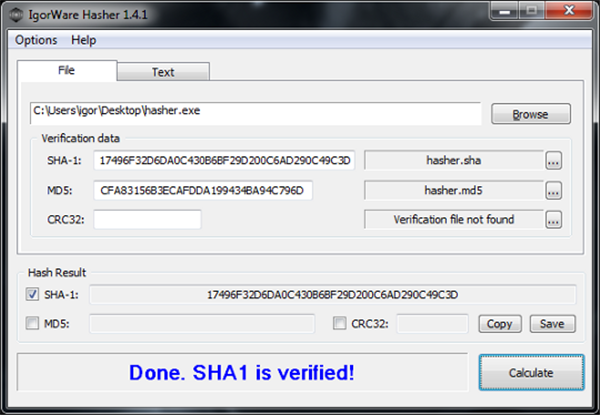Image resolution: width=600 pixels, height=415 pixels.
Task: Copy the hash result
Action: coord(498,323)
